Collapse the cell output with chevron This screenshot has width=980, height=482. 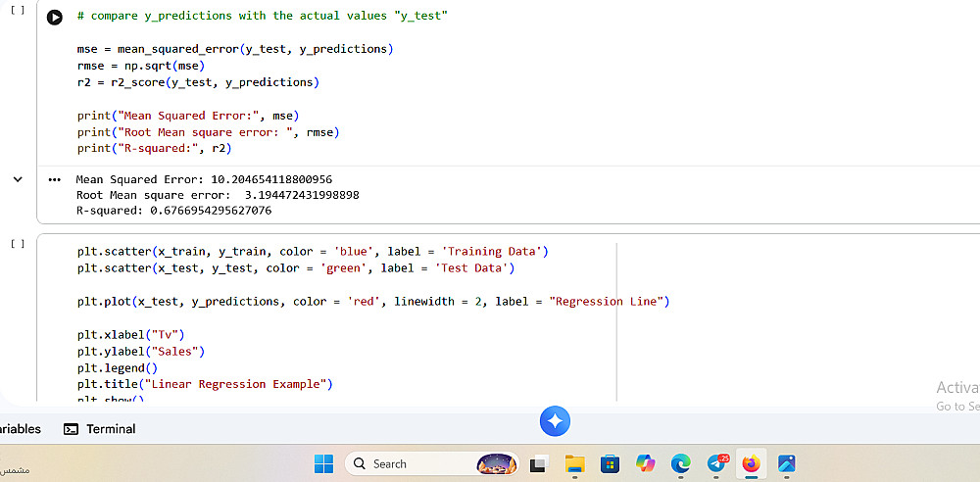(18, 179)
